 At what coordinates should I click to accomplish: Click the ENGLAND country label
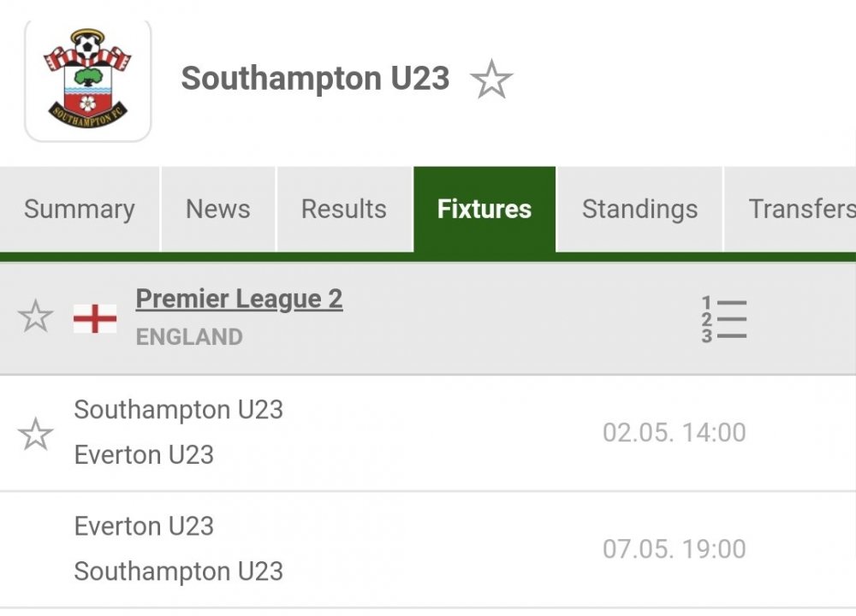[189, 337]
